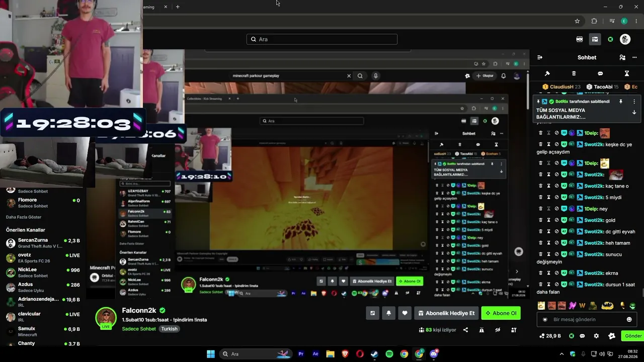Select ClaudiusH in the chat leaderboard
The height and width of the screenshot is (362, 644).
point(561,87)
